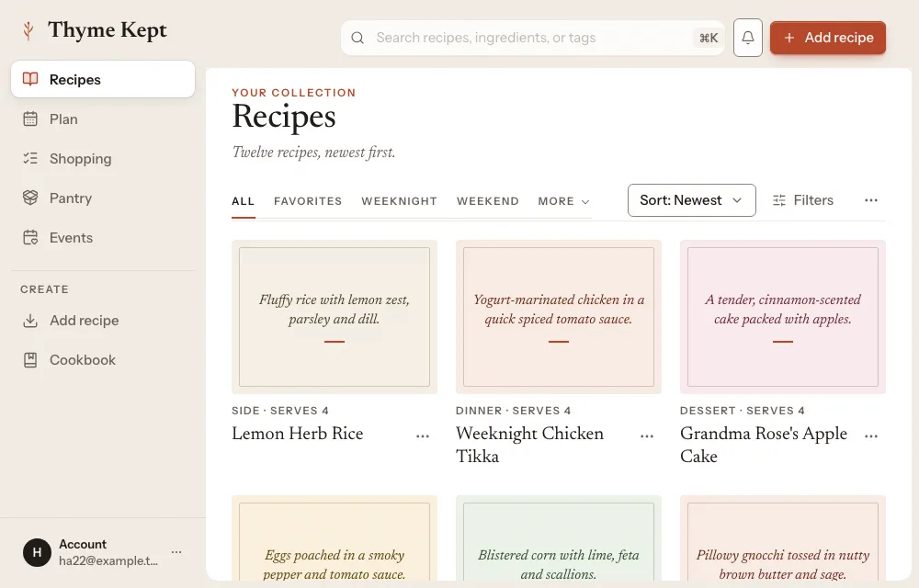The width and height of the screenshot is (919, 588).
Task: Open Grandma Rose's Apple Cake options menu
Action: (871, 435)
